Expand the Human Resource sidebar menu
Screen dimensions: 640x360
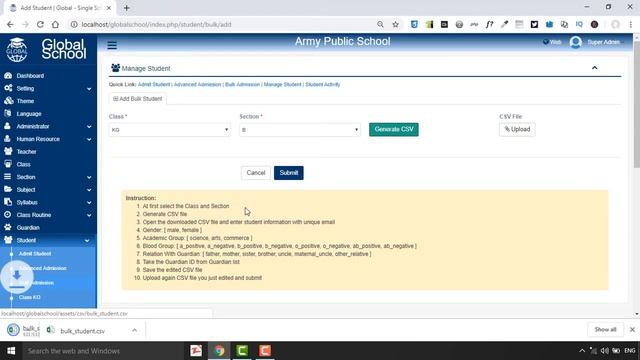click(x=48, y=139)
